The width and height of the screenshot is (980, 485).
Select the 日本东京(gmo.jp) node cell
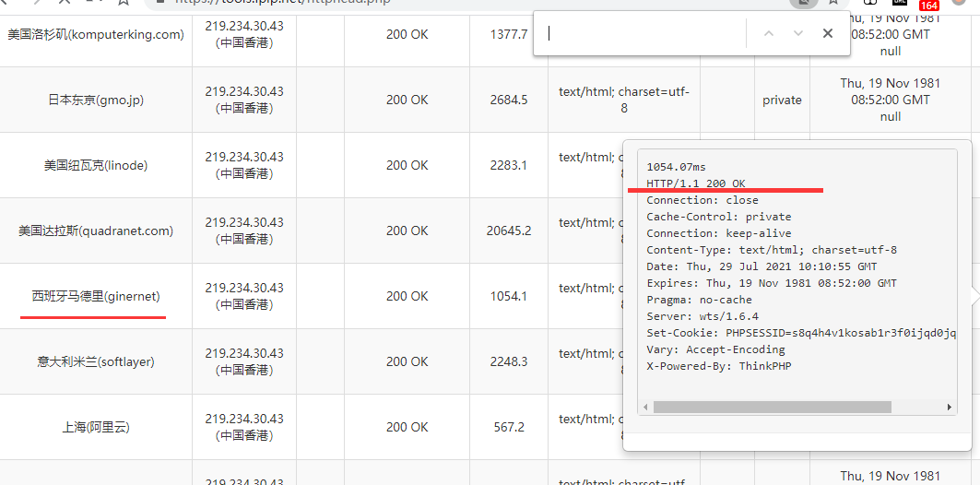point(96,101)
